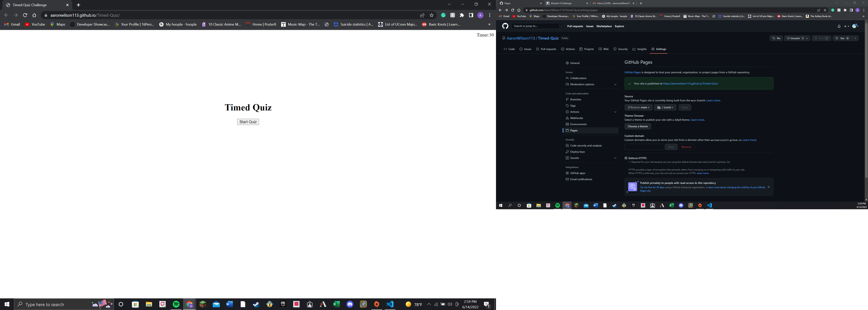
Task: Switch to the Gmail Inbox browser tab
Action: pos(613,3)
